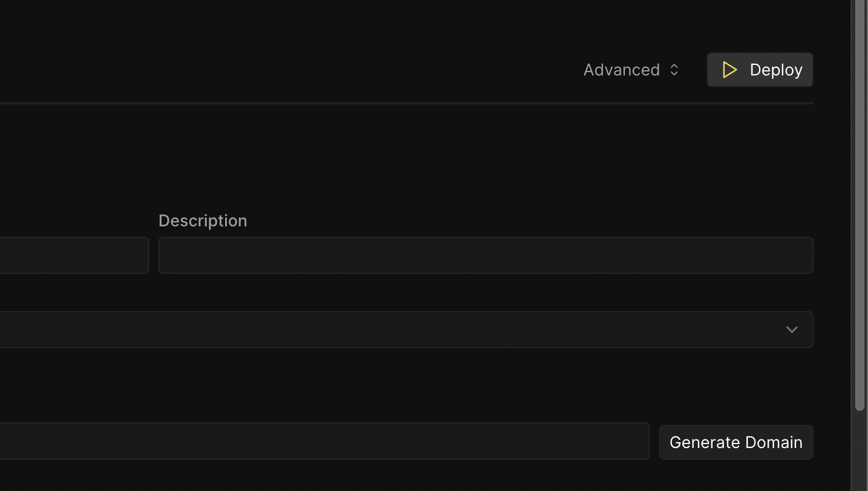Click the Description label text
Screen dimensions: 868x491
202,221
